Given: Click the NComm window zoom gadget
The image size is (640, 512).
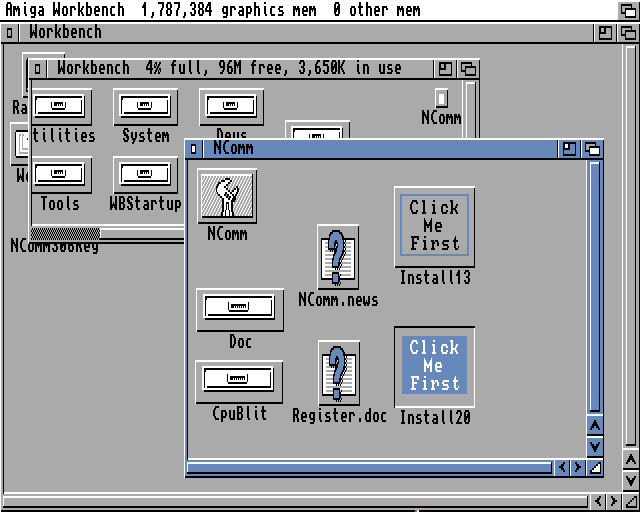Looking at the screenshot, I should (569, 149).
